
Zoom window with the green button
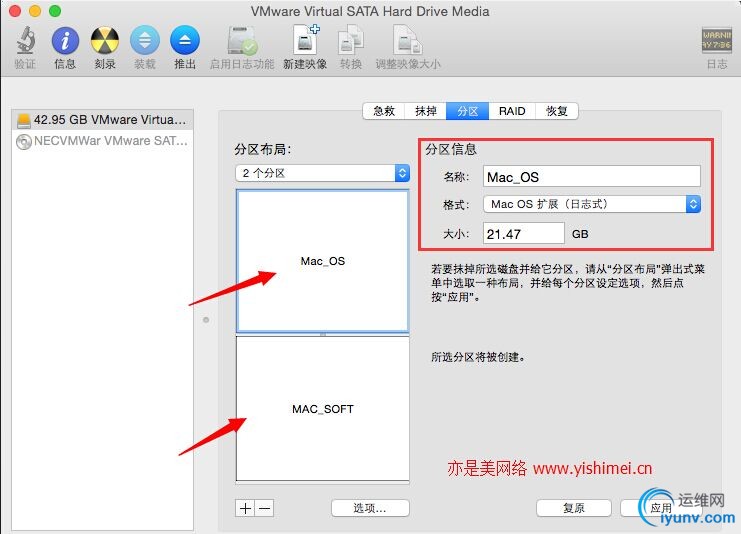tap(55, 11)
